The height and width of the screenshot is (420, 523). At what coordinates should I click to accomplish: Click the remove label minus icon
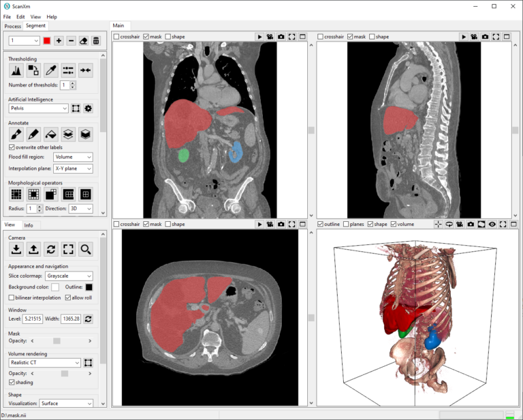coord(71,41)
